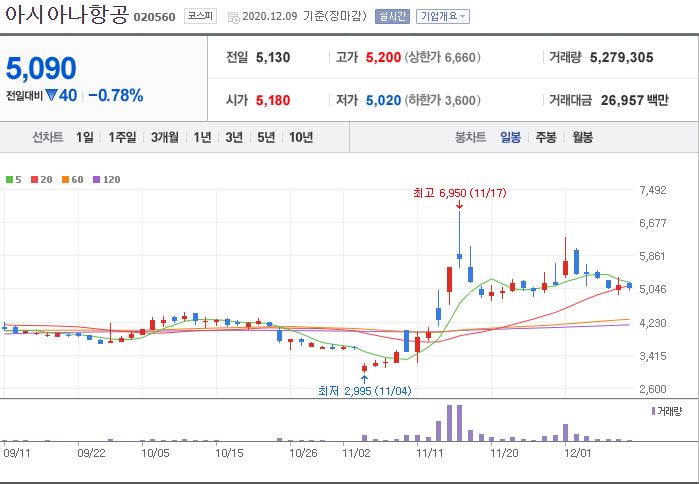
Task: Select the 1일 line chart period
Action: tap(85, 137)
